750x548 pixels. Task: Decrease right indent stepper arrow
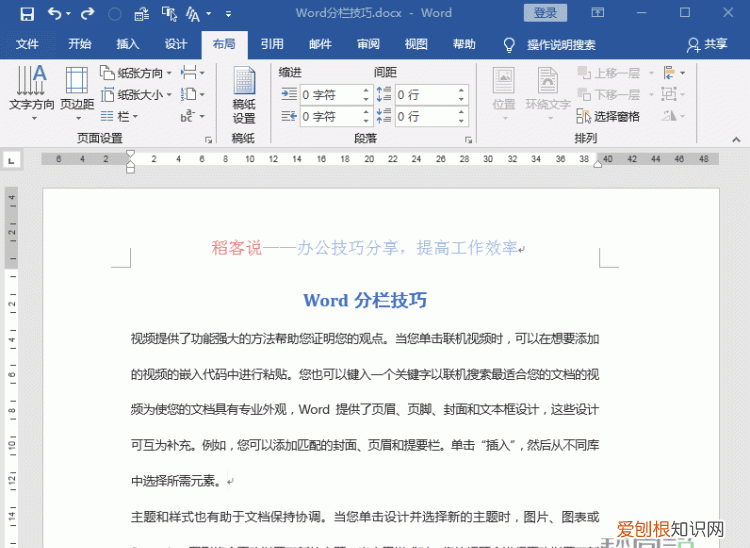pos(366,121)
